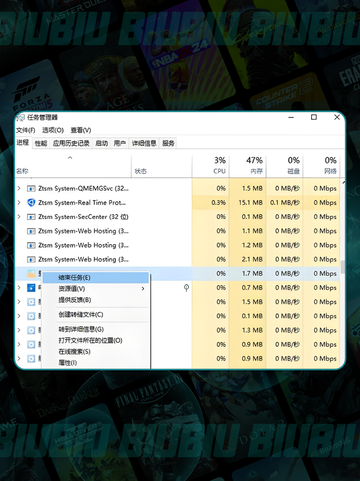Viewport: 360px width, 481px height.
Task: Expand the process row using 0.7 MB
Action: tap(19, 287)
